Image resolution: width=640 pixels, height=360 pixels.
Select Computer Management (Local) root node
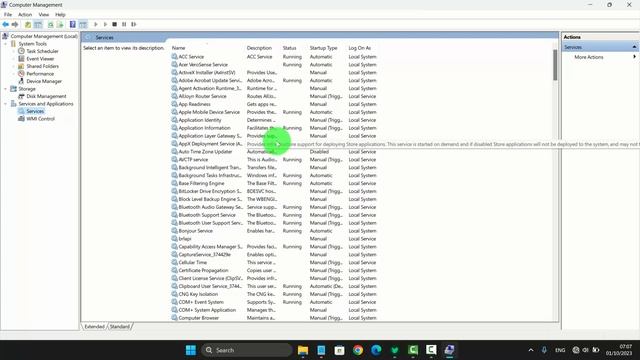44,36
